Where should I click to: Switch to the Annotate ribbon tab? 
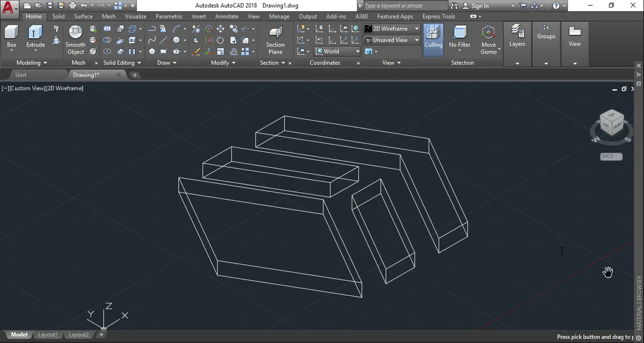click(x=227, y=16)
